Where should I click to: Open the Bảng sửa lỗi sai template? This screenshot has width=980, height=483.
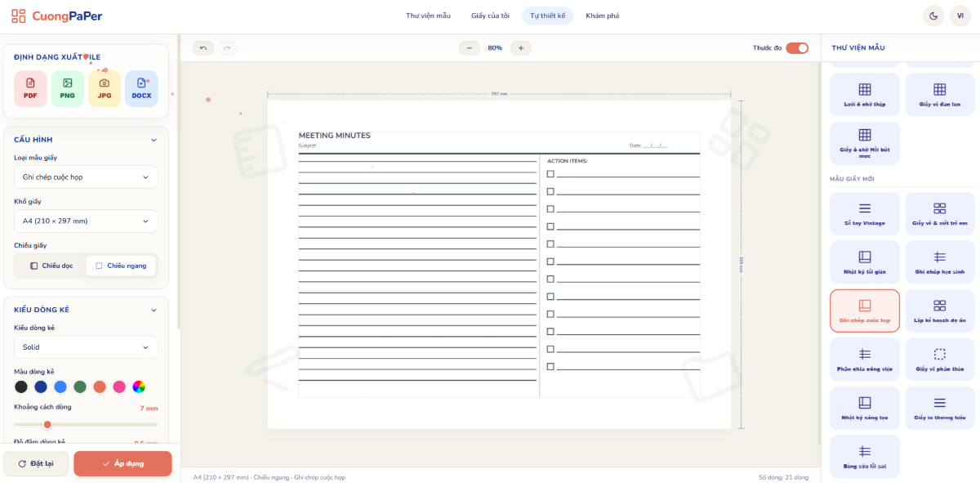pyautogui.click(x=865, y=456)
